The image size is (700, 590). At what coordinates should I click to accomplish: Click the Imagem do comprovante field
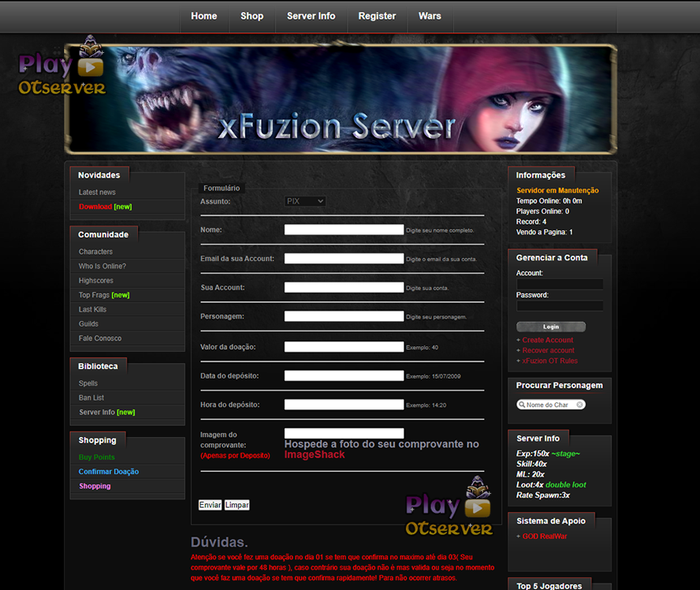click(344, 434)
